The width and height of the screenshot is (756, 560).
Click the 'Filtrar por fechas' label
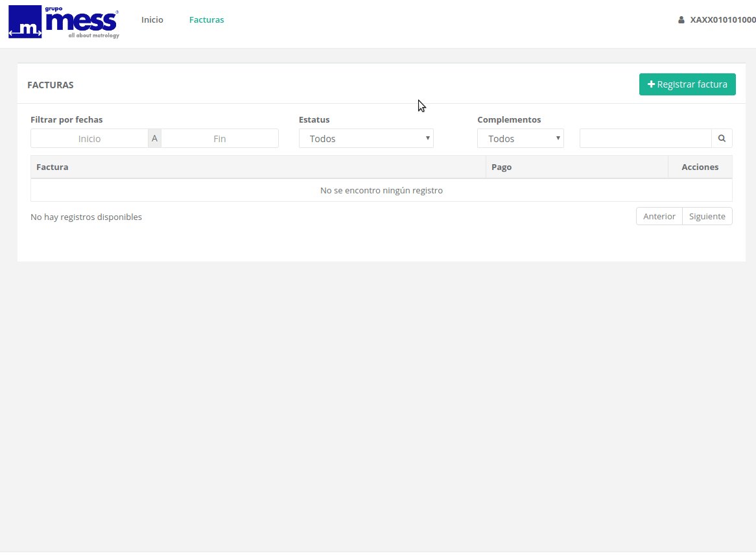coord(67,119)
